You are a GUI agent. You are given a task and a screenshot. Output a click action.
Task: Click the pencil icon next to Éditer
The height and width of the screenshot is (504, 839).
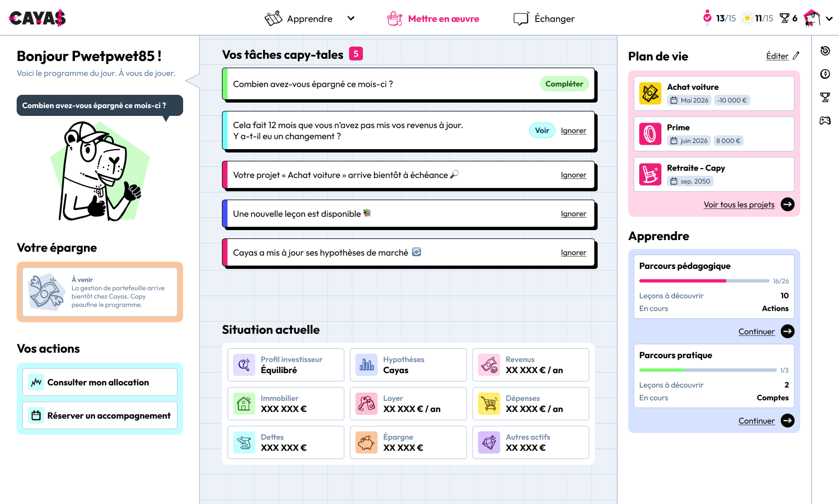click(796, 55)
